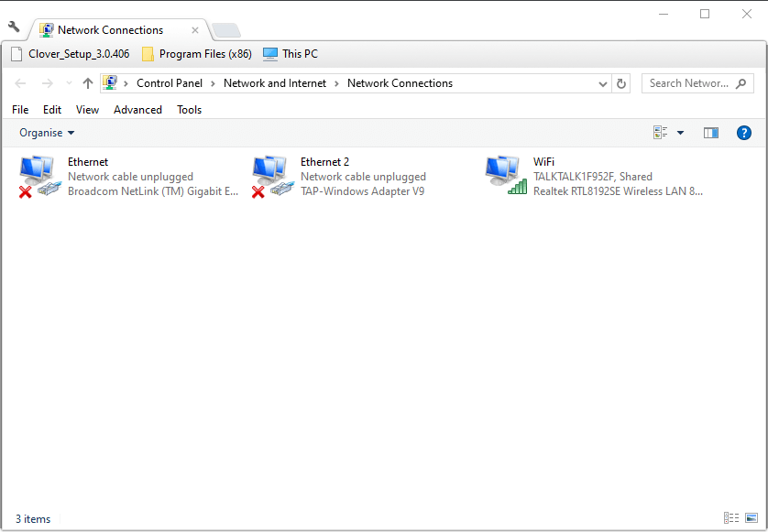Image resolution: width=768 pixels, height=532 pixels.
Task: Click Network Connections breadcrumb
Action: (x=400, y=83)
